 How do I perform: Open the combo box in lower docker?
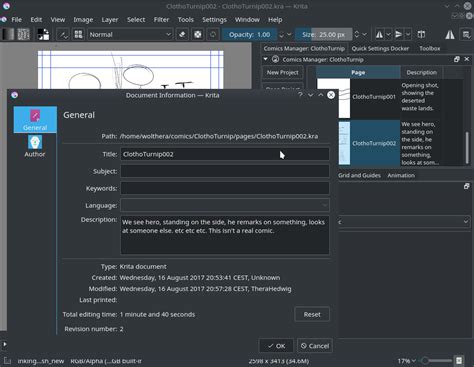(x=404, y=222)
